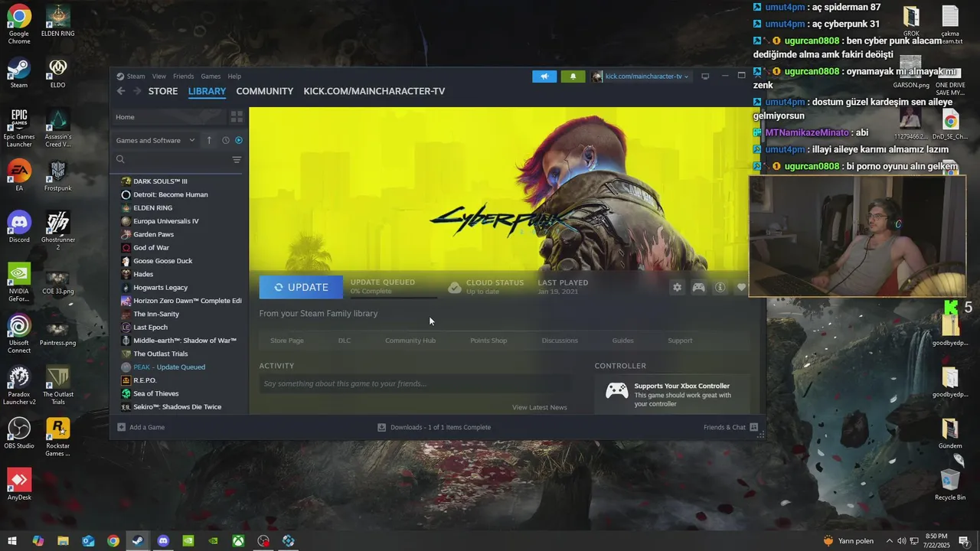This screenshot has height=551, width=980.
Task: Click the Xbox controller support icon
Action: pyautogui.click(x=617, y=390)
